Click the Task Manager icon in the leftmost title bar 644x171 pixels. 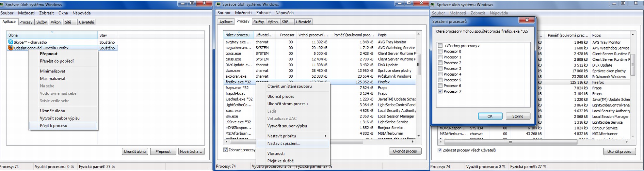[x=3, y=5]
